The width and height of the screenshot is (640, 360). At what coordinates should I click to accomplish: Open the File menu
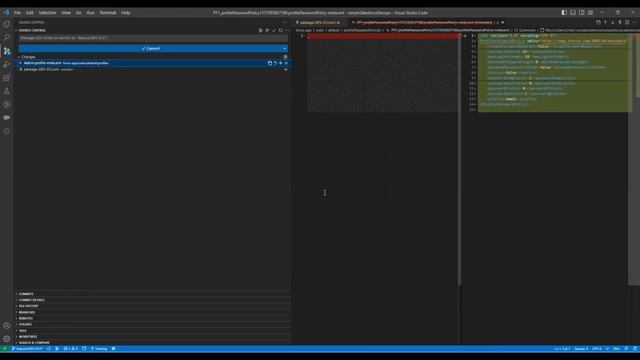pos(17,13)
